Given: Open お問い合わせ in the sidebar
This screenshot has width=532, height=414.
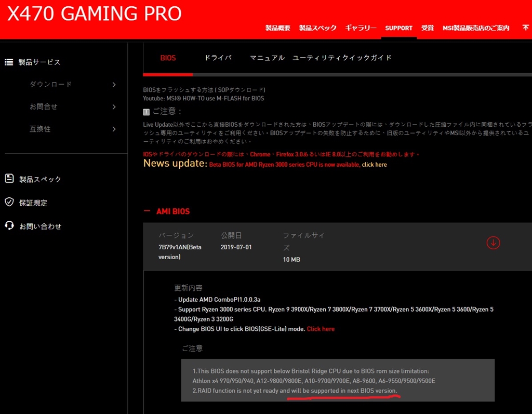Looking at the screenshot, I should 40,226.
